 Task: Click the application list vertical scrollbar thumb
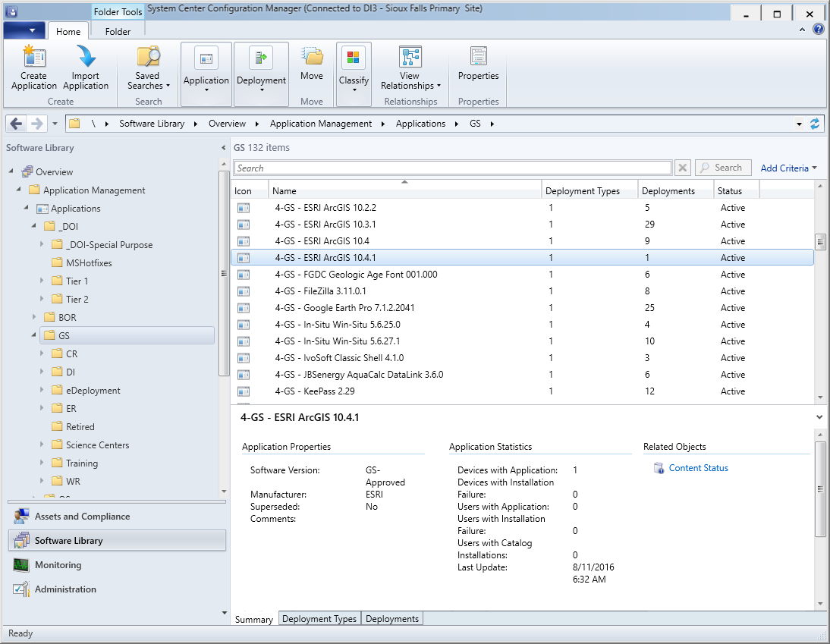coord(820,242)
